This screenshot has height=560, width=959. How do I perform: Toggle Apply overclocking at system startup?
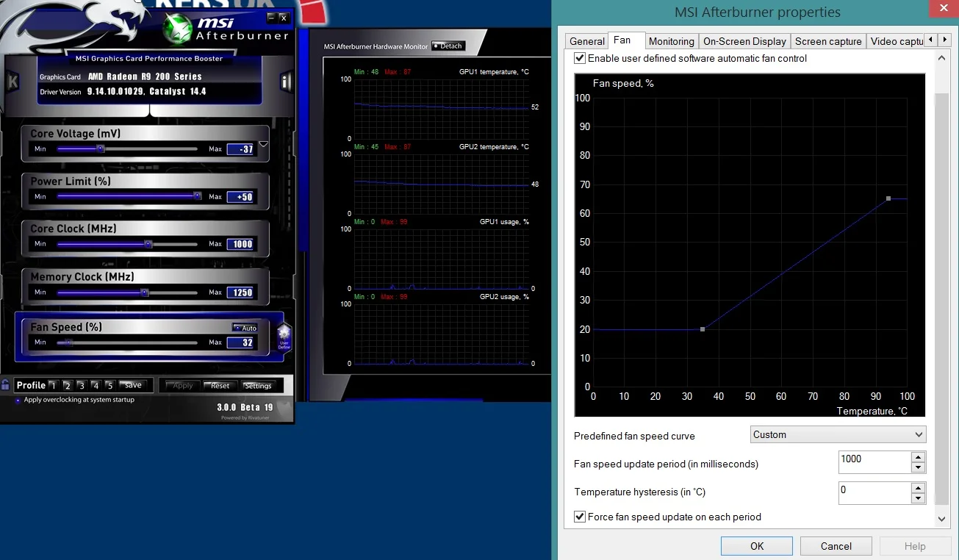click(x=18, y=401)
